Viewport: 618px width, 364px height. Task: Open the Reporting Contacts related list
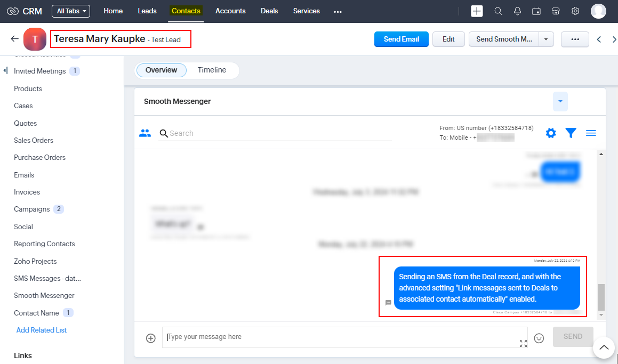tap(44, 244)
